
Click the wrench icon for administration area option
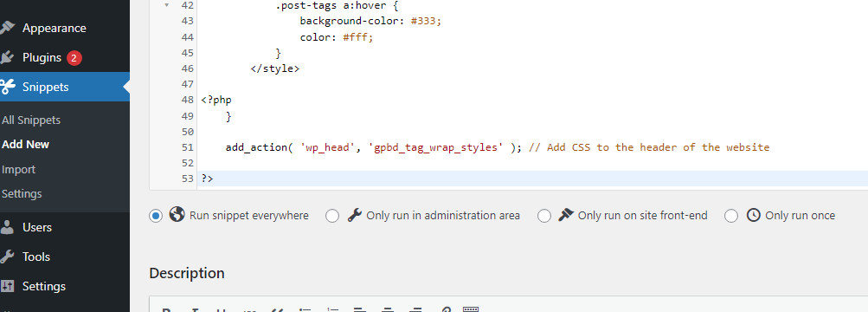click(354, 214)
